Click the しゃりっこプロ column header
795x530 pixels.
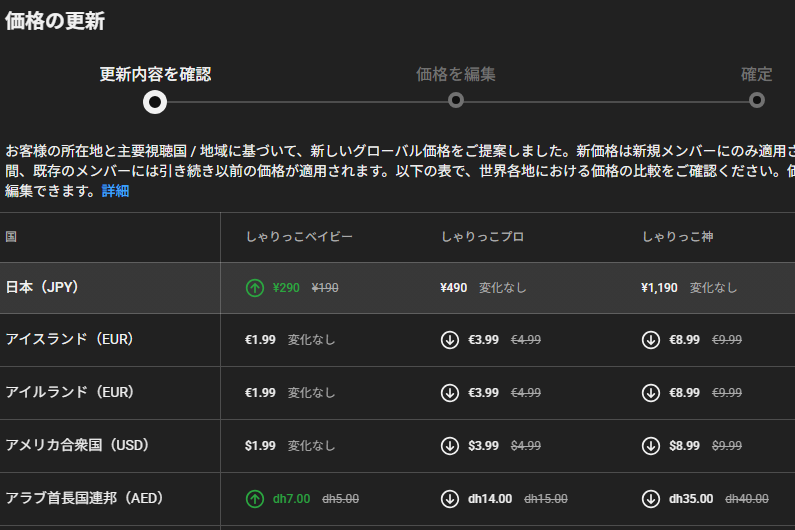(x=483, y=237)
